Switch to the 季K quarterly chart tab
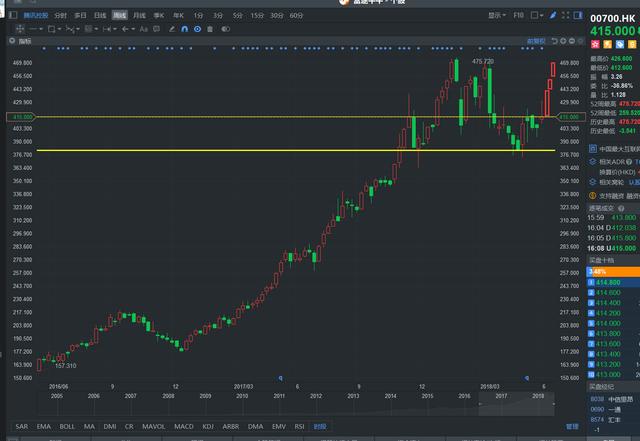The width and height of the screenshot is (640, 441). point(159,16)
